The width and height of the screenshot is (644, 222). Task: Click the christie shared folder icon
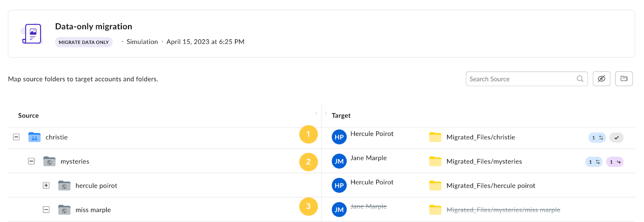(x=35, y=137)
